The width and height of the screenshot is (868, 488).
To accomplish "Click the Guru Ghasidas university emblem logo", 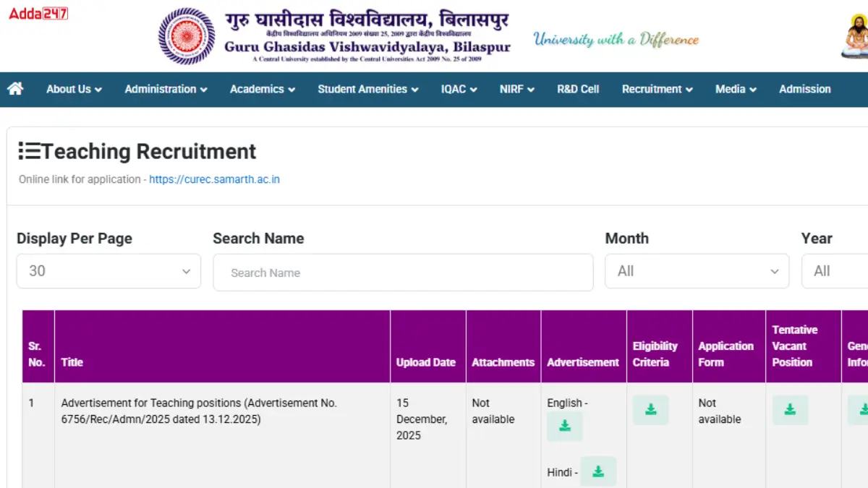I will click(187, 36).
